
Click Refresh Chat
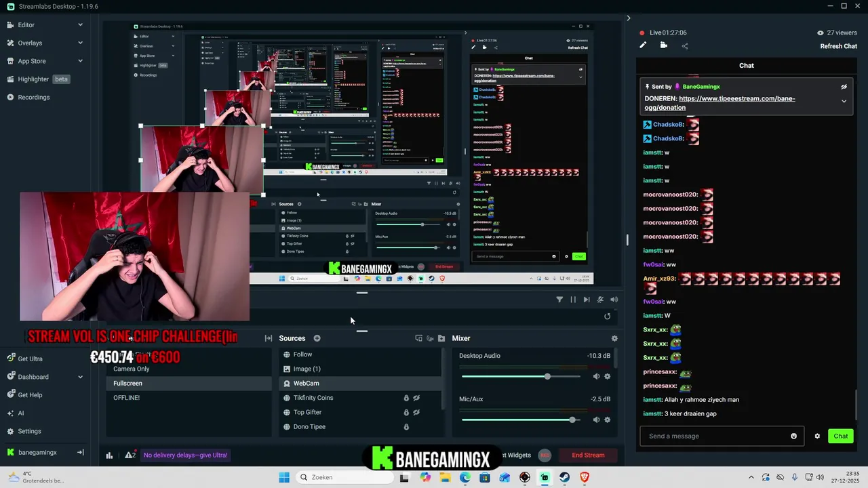[839, 46]
